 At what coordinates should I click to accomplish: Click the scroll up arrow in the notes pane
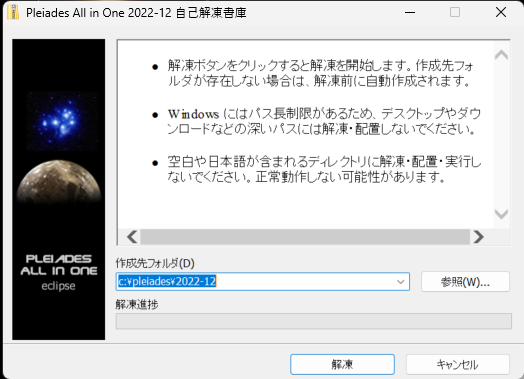[x=501, y=55]
